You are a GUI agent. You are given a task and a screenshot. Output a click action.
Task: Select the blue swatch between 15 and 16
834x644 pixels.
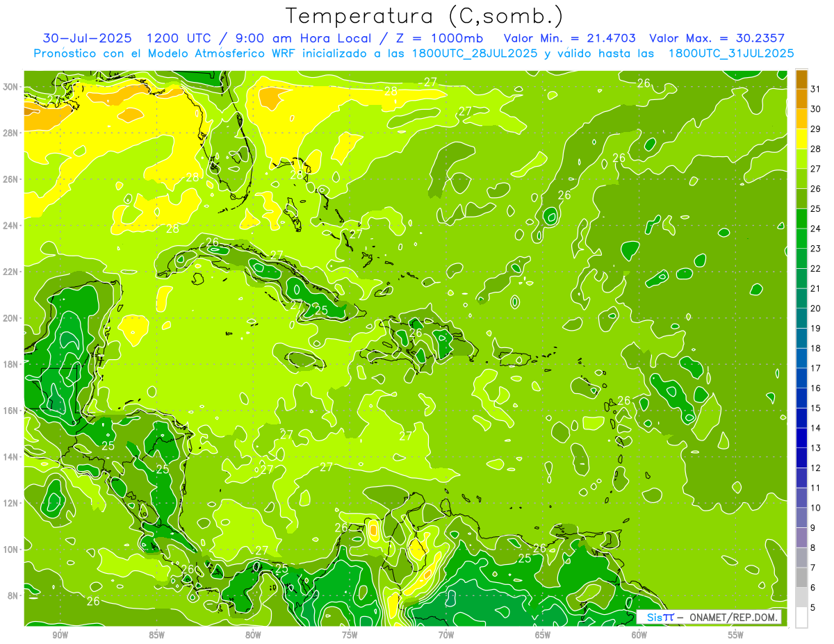point(802,398)
